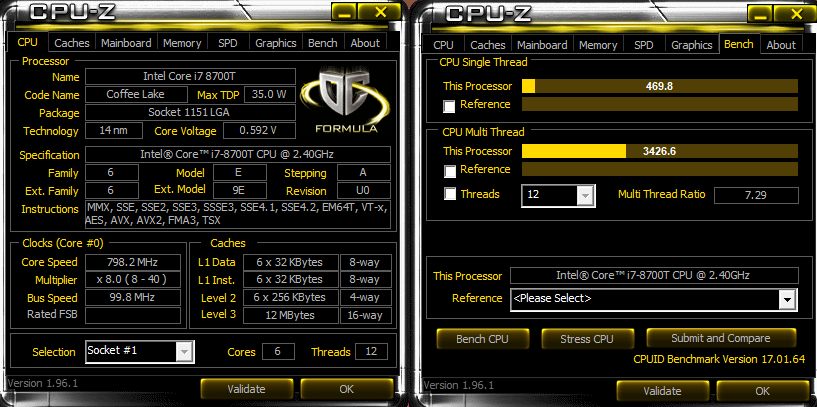
Task: Enable Single Thread Reference checkbox
Action: [x=449, y=106]
